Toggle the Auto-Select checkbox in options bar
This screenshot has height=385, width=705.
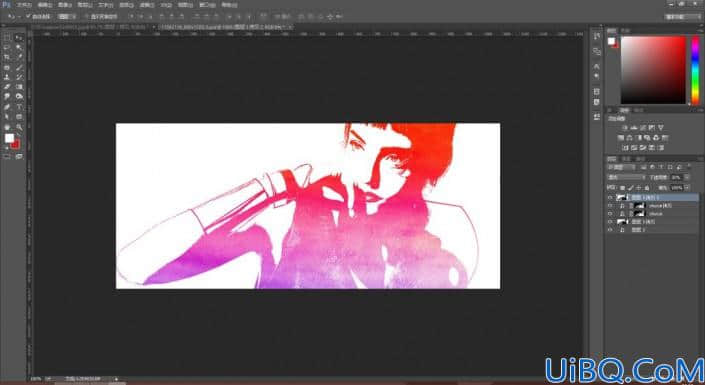click(28, 16)
